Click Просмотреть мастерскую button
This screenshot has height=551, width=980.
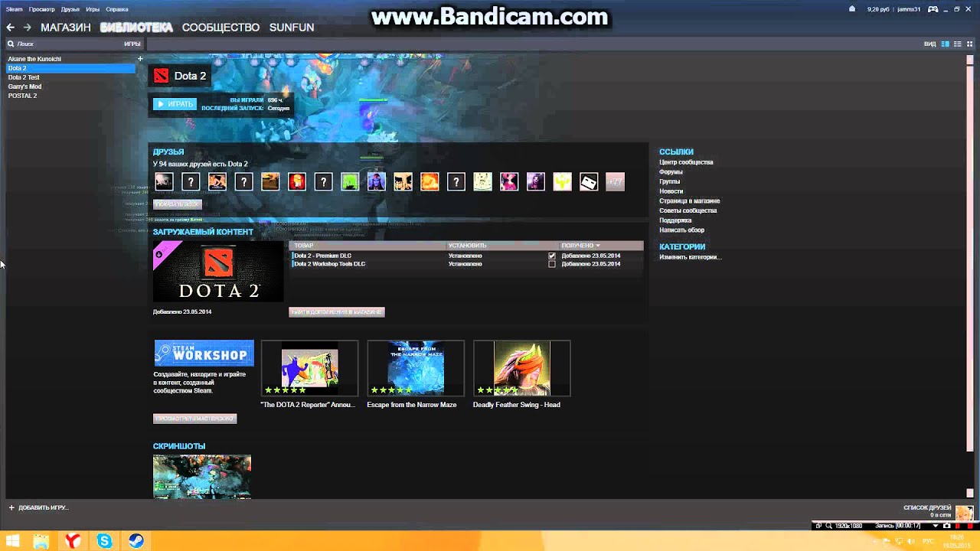[x=195, y=419]
